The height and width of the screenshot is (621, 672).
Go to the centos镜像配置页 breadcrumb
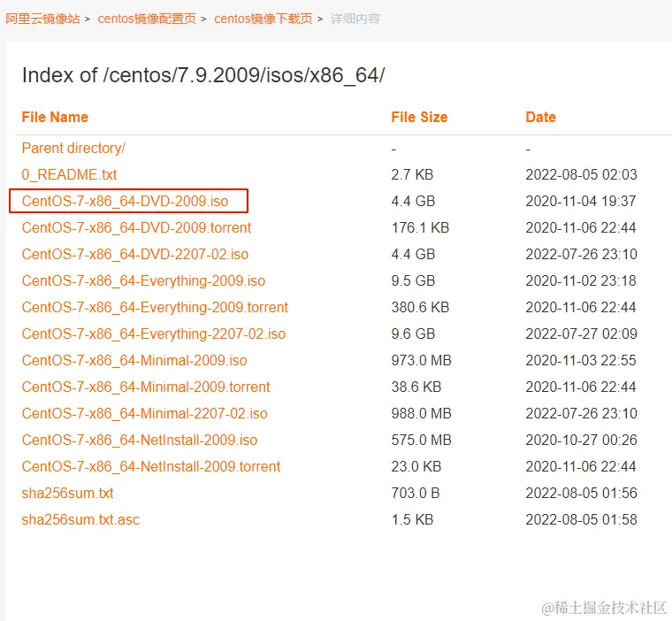[x=147, y=19]
